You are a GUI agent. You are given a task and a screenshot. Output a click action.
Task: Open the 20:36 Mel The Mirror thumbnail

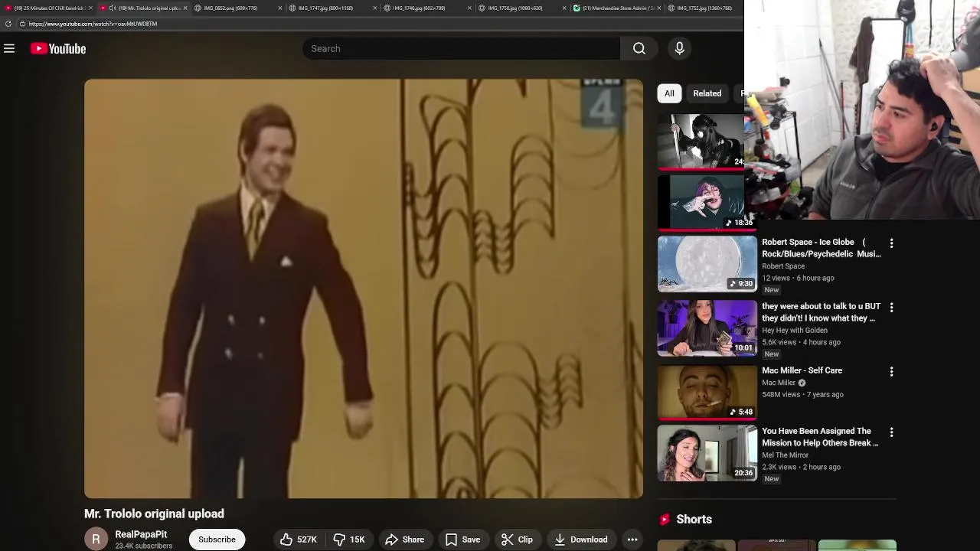(707, 454)
